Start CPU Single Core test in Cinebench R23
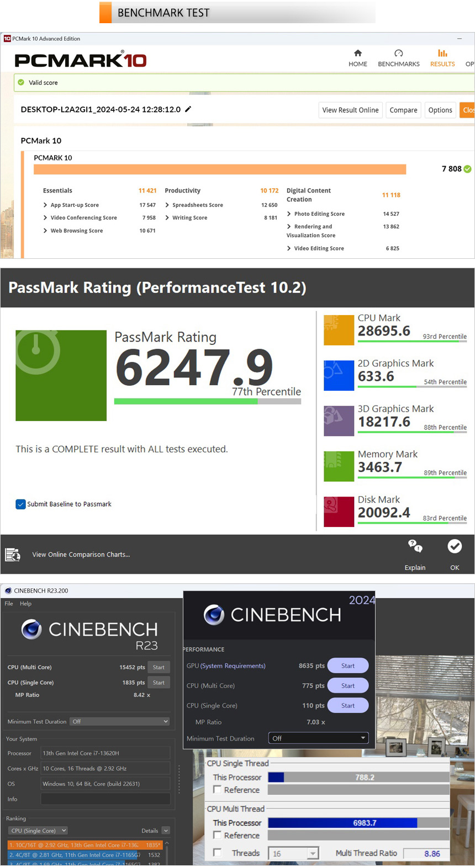 click(x=159, y=683)
